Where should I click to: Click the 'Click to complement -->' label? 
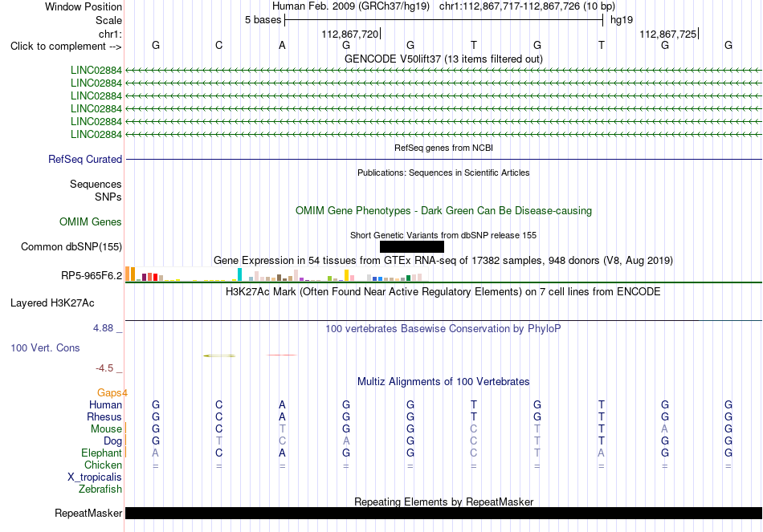point(66,47)
